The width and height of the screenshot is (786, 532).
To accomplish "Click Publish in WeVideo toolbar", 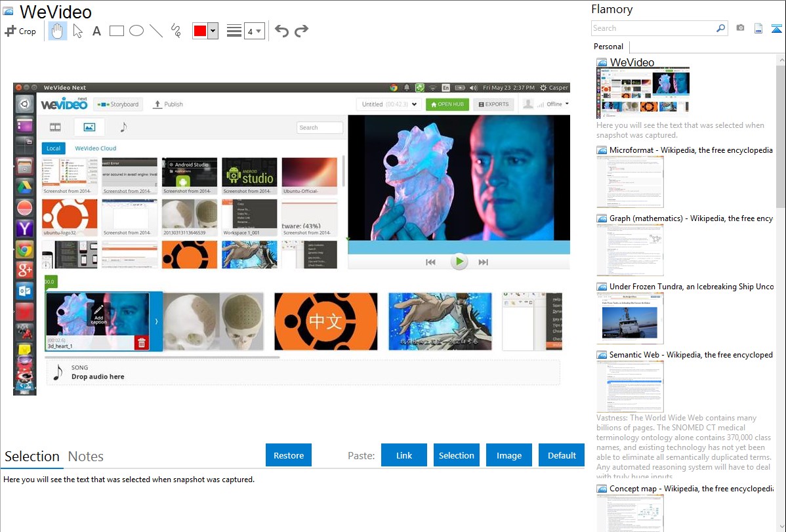I will 168,104.
